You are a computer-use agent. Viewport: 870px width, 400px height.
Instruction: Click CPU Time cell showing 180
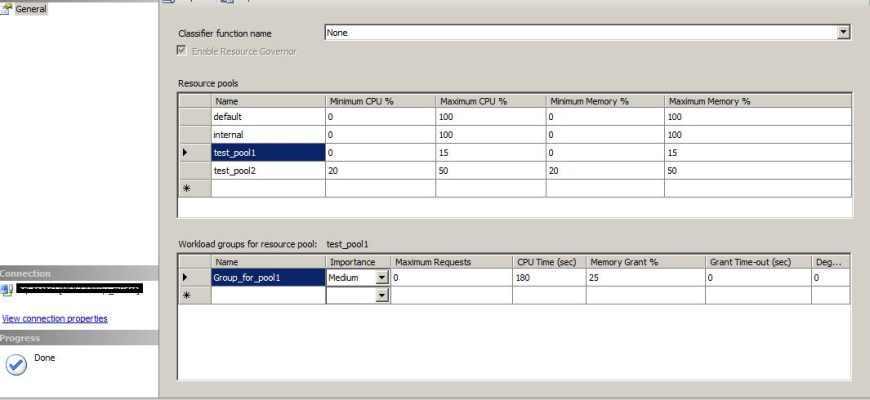[549, 278]
